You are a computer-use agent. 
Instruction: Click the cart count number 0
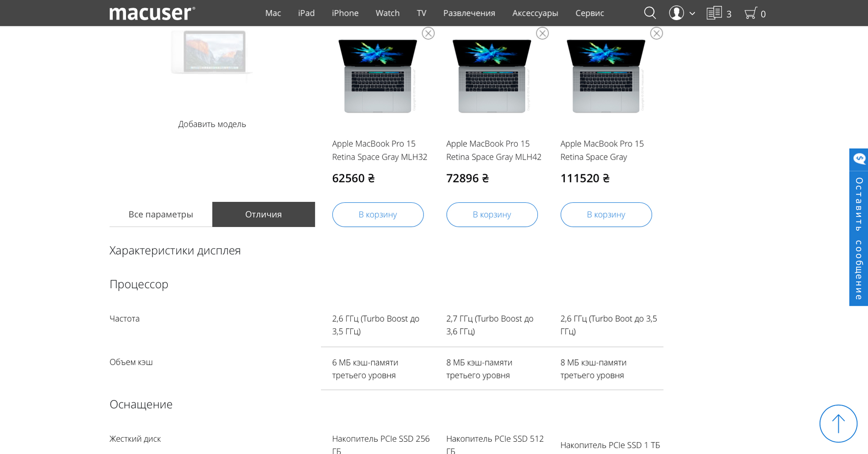(x=763, y=14)
